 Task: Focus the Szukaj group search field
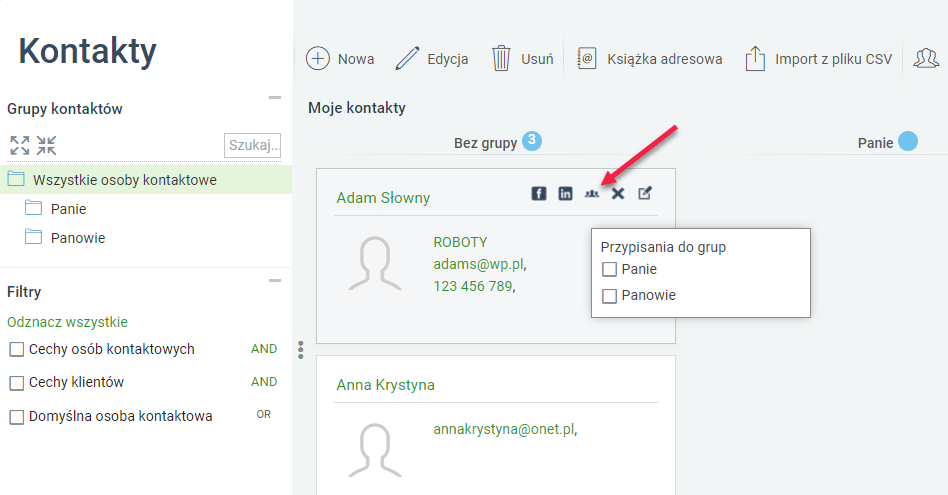click(253, 146)
